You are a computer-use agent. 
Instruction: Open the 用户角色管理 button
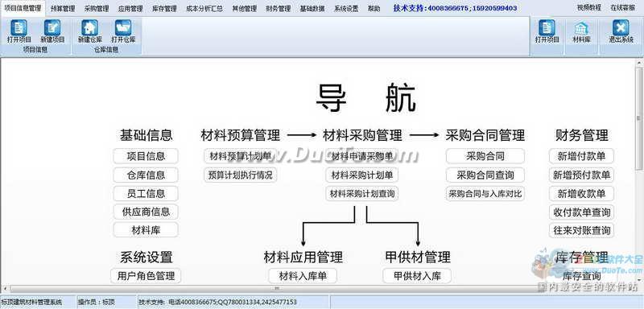click(146, 276)
